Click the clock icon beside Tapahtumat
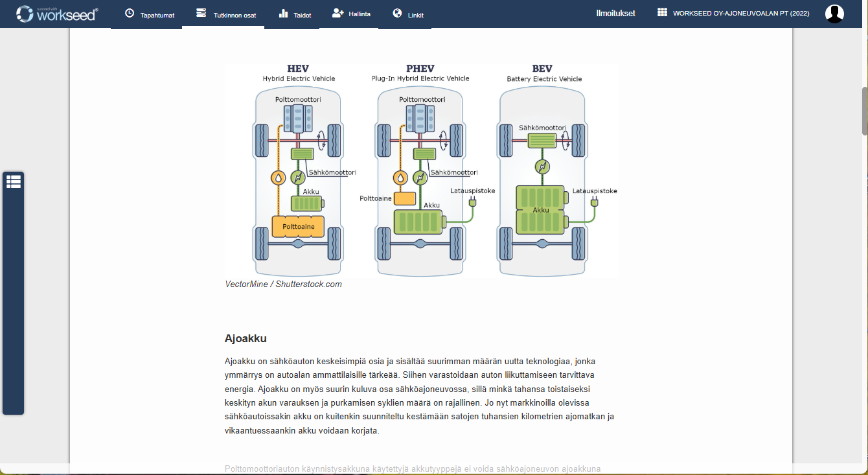868x475 pixels. [x=130, y=14]
